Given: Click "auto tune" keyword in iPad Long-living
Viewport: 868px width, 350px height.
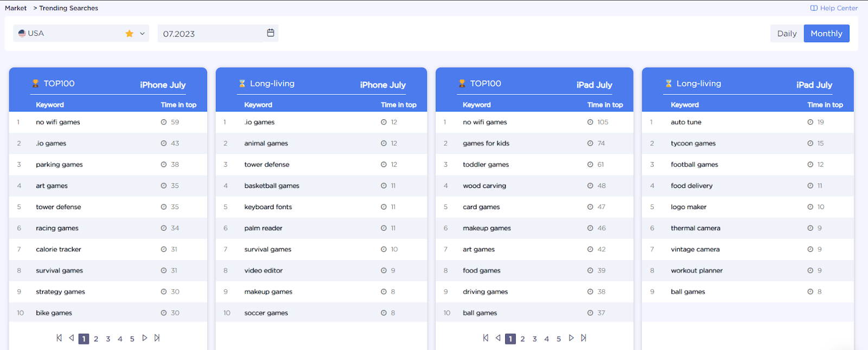Looking at the screenshot, I should [686, 122].
